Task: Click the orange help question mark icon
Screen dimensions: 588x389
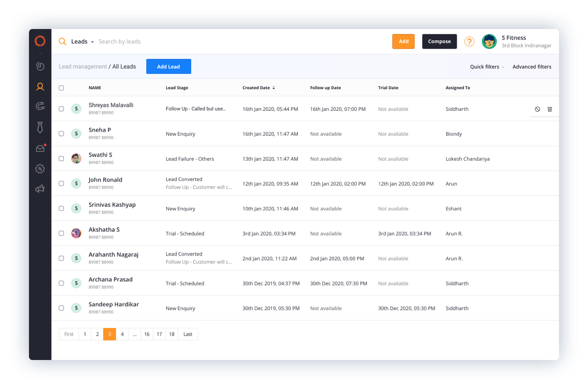Action: pos(469,41)
